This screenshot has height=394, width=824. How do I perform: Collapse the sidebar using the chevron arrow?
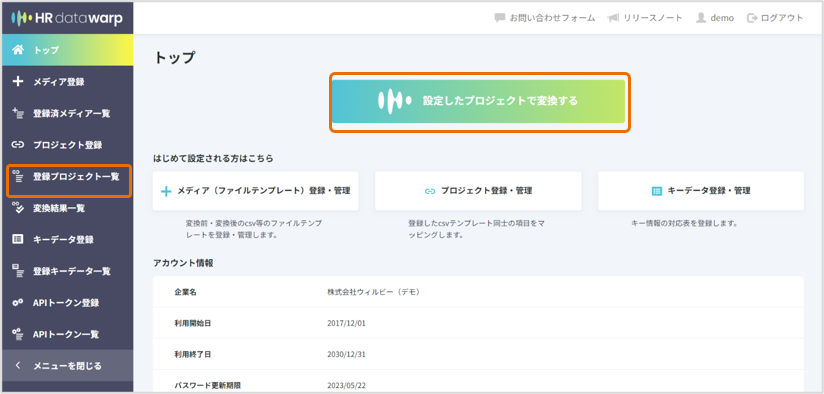click(x=17, y=366)
